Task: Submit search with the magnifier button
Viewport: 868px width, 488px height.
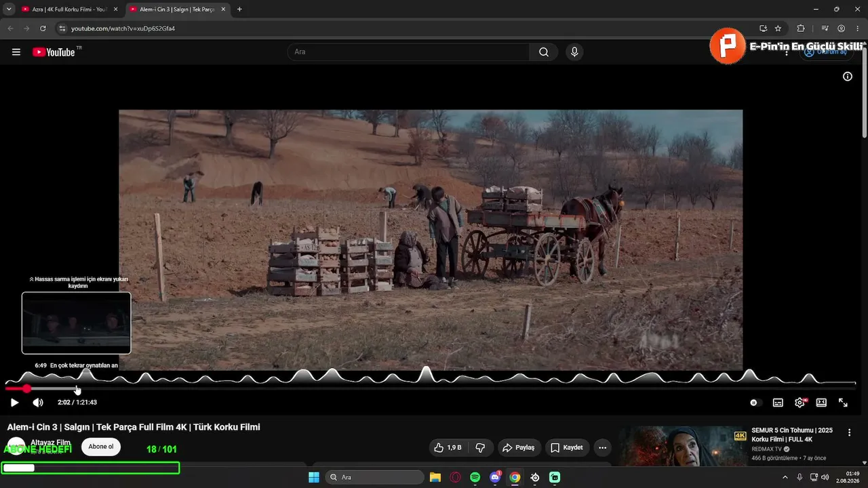Action: coord(544,52)
